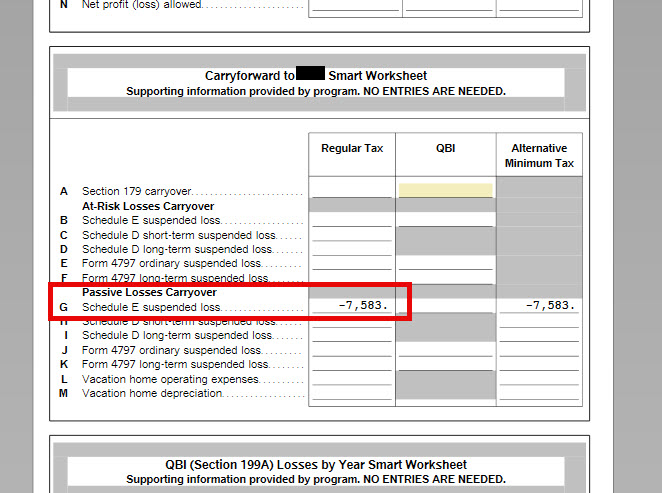Click QBI field for row K Form 4797 long-term
Screen dimensions: 662x493
(445, 364)
